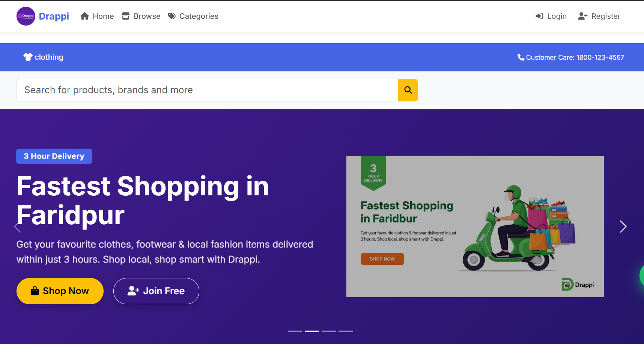Click the Fastest Shopping banner image
644x346 pixels.
tap(475, 227)
